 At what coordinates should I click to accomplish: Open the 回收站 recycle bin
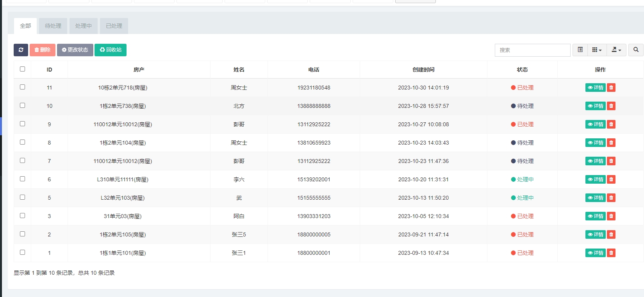coord(111,50)
